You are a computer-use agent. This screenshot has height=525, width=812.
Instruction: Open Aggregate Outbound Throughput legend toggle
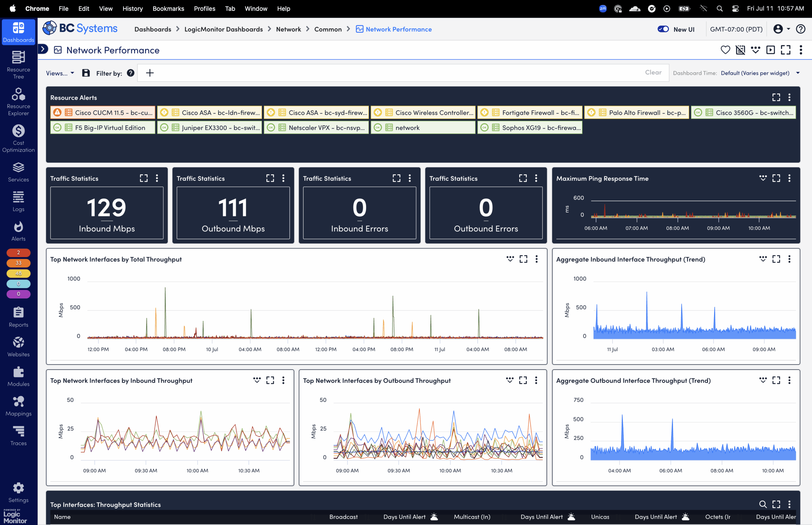[763, 380]
